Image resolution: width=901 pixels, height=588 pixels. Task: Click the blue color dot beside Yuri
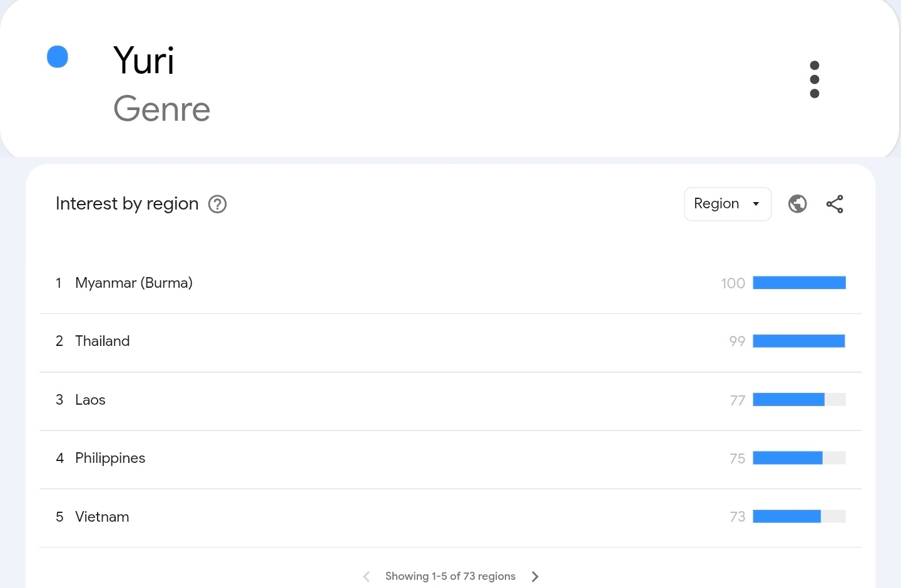(58, 57)
